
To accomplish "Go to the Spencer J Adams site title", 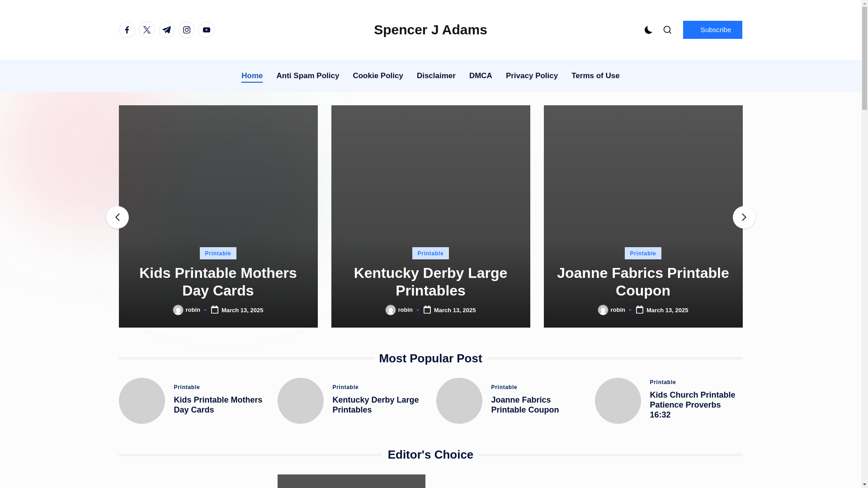I will (430, 30).
